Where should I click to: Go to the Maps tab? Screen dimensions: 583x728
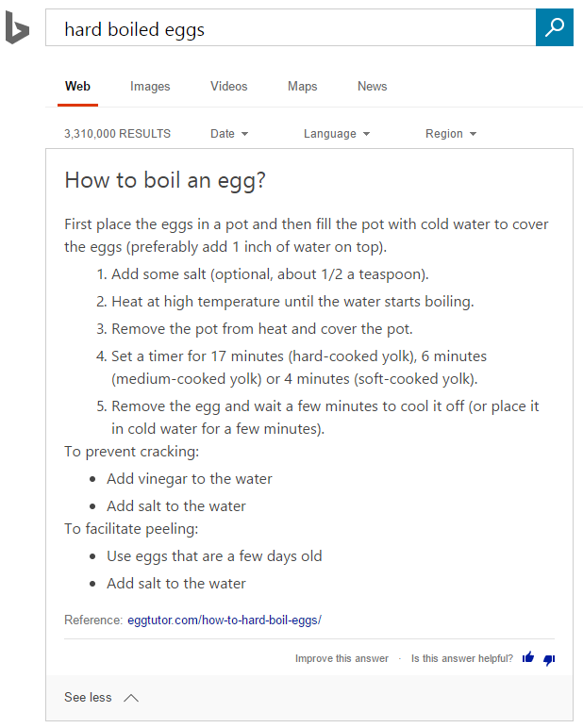coord(302,87)
